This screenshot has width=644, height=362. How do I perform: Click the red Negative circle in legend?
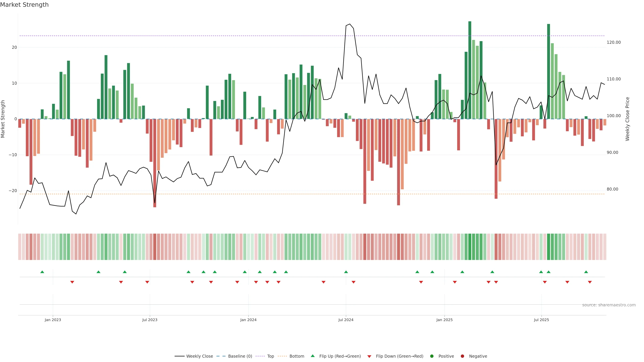pyautogui.click(x=462, y=356)
